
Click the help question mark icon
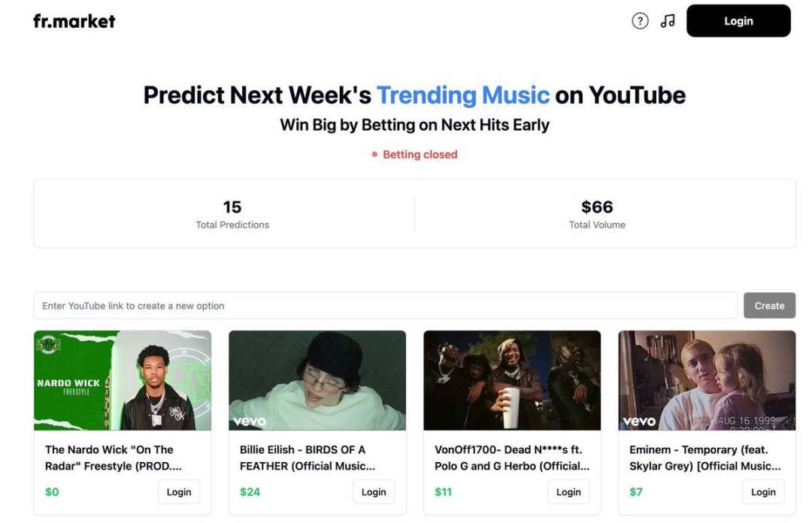pos(640,21)
